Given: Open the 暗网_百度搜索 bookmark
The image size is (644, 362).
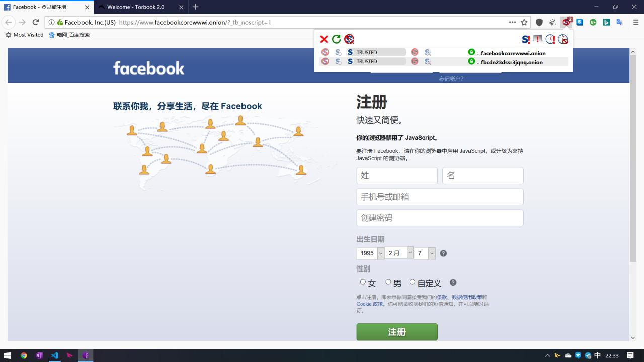Looking at the screenshot, I should click(x=69, y=35).
